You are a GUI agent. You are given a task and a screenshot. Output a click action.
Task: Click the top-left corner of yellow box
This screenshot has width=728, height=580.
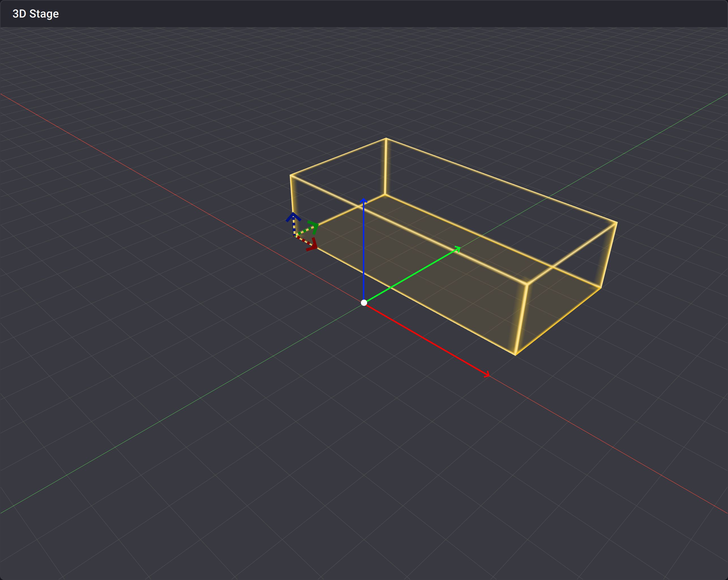click(x=290, y=175)
